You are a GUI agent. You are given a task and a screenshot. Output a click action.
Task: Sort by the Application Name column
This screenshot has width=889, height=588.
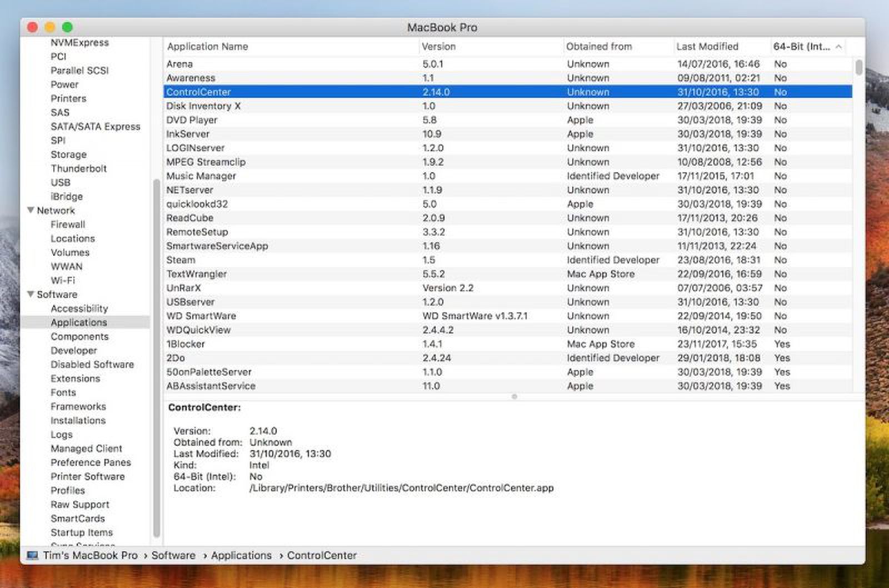[x=207, y=47]
